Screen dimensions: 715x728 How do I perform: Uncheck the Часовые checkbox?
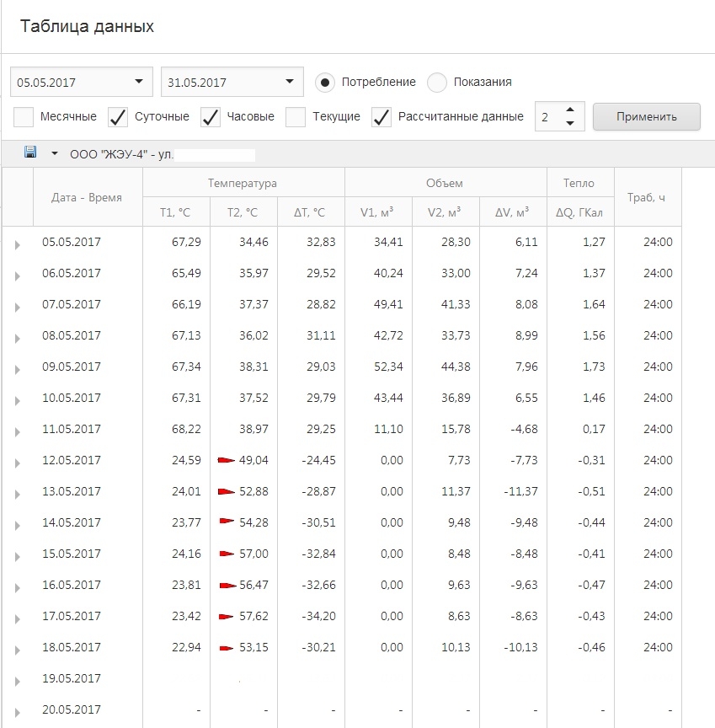(x=211, y=117)
